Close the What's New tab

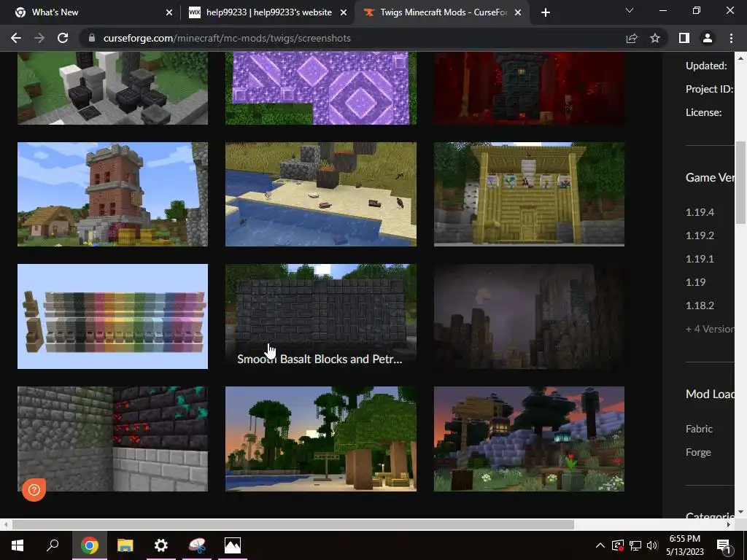[169, 12]
